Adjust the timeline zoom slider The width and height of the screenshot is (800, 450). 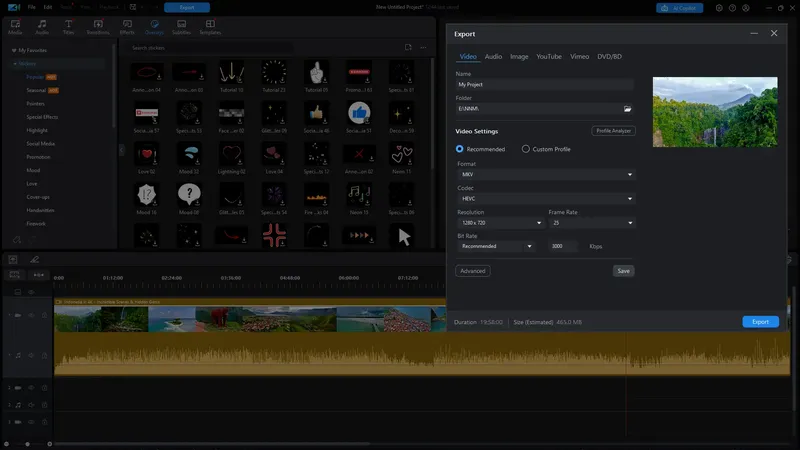(x=28, y=444)
